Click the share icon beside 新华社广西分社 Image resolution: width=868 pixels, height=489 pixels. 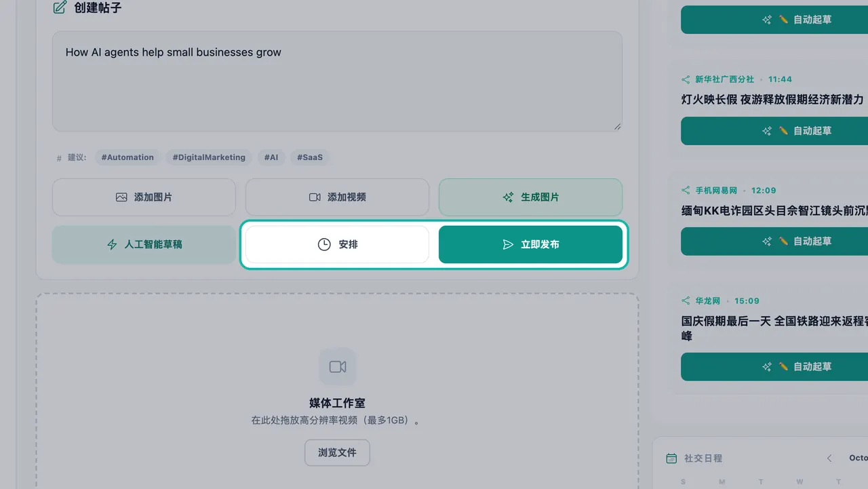686,79
